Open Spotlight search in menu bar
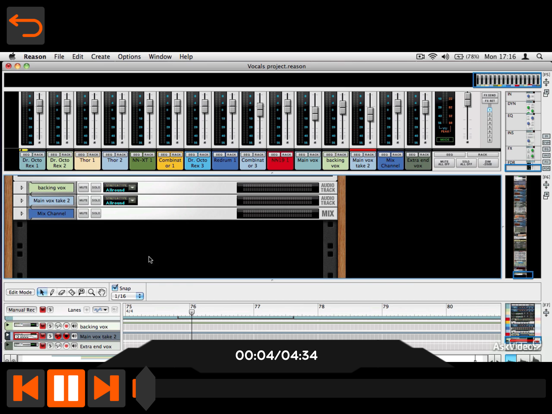The width and height of the screenshot is (552, 414). point(539,56)
